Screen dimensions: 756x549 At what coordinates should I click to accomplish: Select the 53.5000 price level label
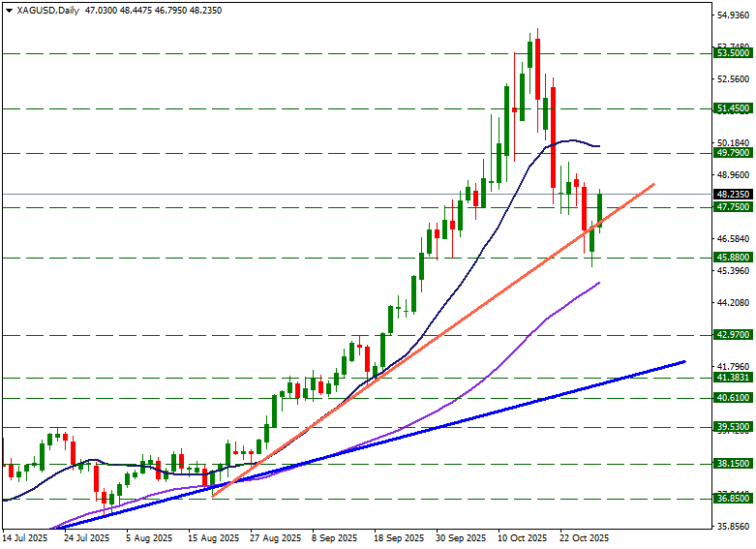[x=733, y=53]
